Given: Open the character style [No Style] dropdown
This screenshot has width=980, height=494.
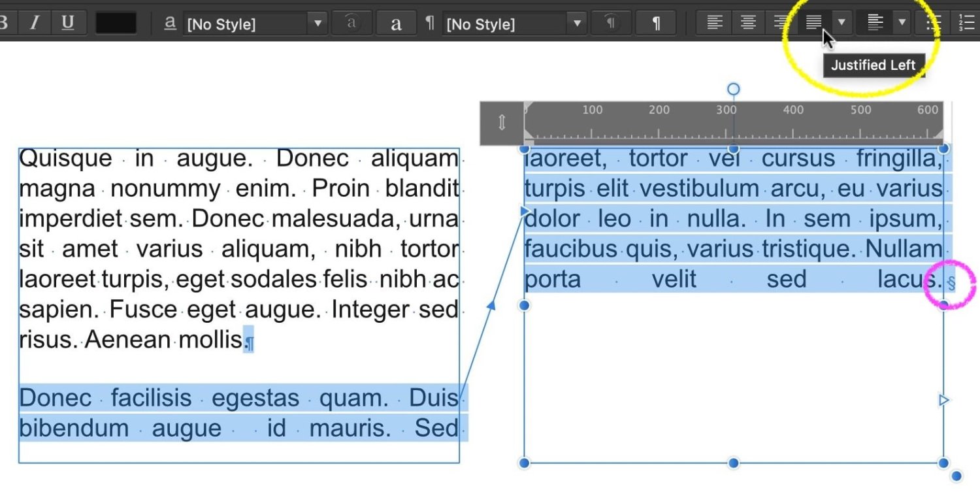Looking at the screenshot, I should (318, 23).
